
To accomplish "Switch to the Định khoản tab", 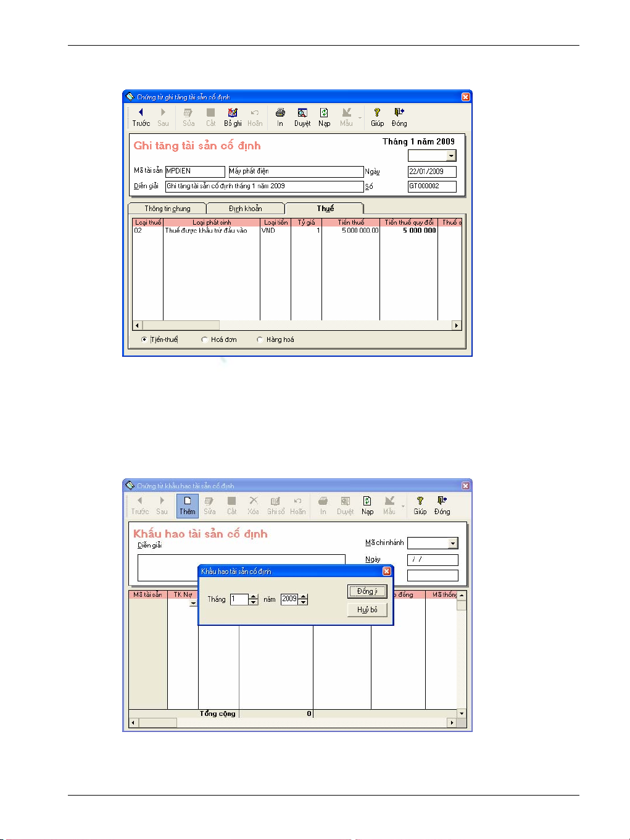I will 245,209.
